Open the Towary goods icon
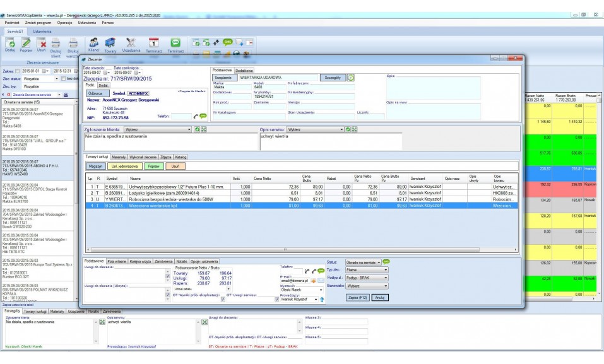Viewport: 604px width, 364px height. point(109,43)
